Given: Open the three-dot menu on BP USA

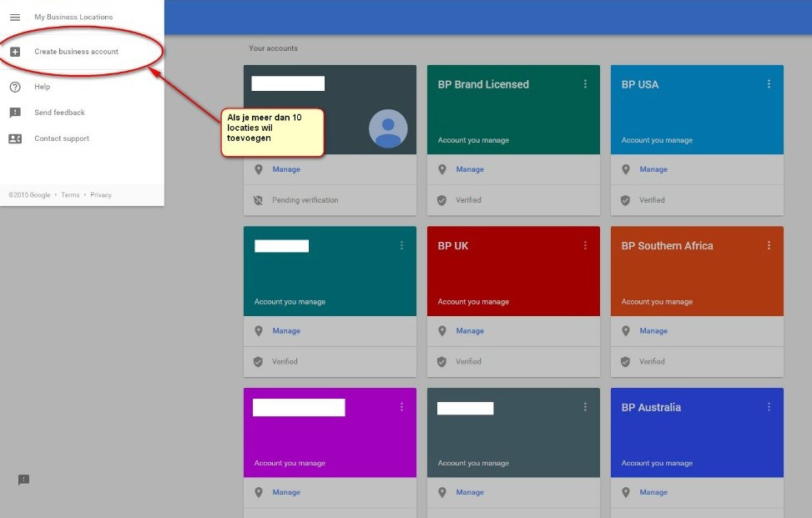Looking at the screenshot, I should (x=769, y=84).
